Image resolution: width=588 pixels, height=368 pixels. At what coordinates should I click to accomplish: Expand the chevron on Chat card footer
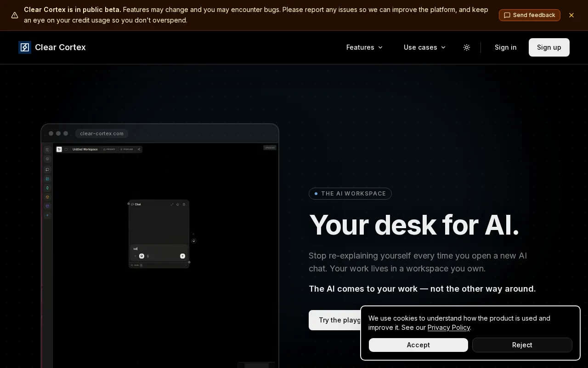(186, 265)
